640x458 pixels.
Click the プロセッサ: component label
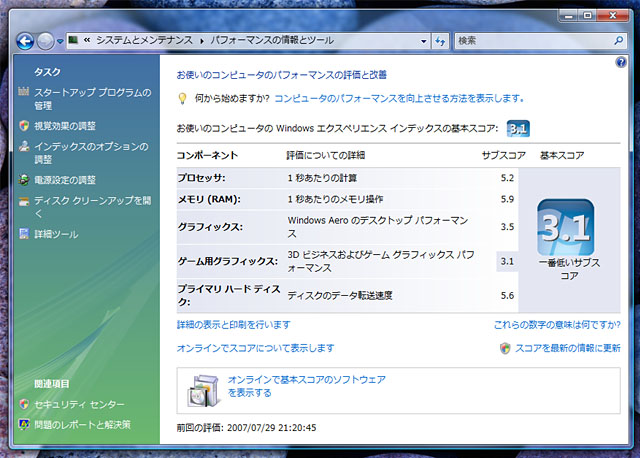click(202, 178)
